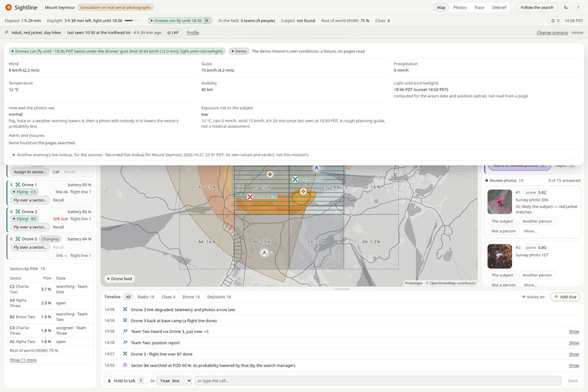Grab the Drone 2 card drag handle
588x392 pixels.
point(11,212)
